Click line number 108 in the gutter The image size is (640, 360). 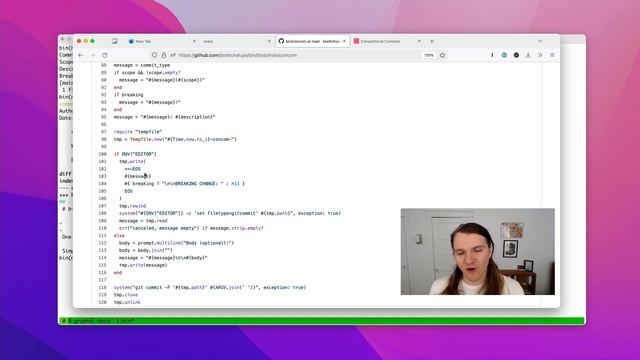[x=102, y=213]
